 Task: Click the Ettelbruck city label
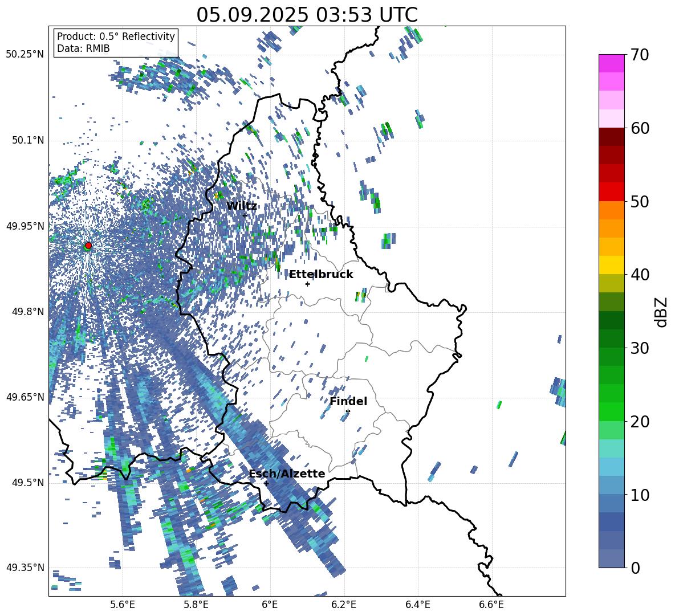point(321,275)
